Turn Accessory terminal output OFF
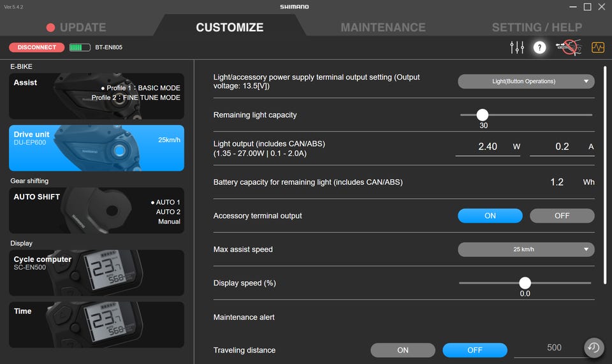 pyautogui.click(x=562, y=215)
